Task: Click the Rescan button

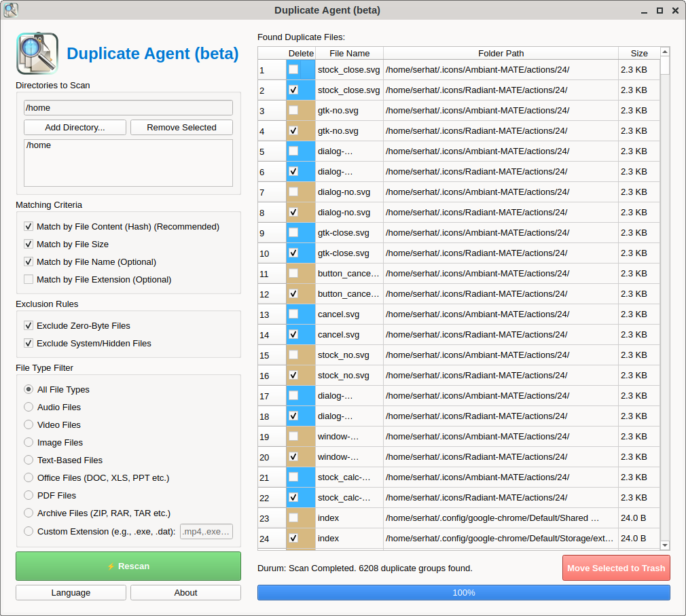Action: (128, 566)
